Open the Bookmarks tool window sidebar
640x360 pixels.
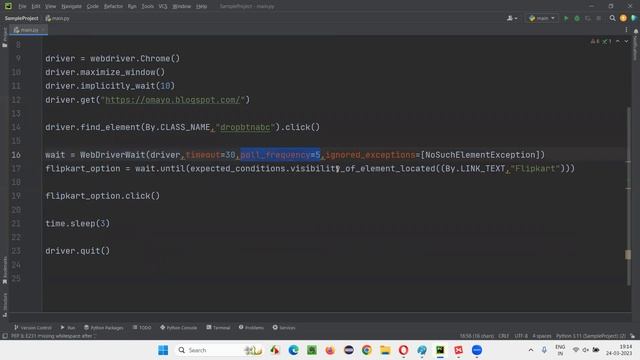(x=4, y=270)
